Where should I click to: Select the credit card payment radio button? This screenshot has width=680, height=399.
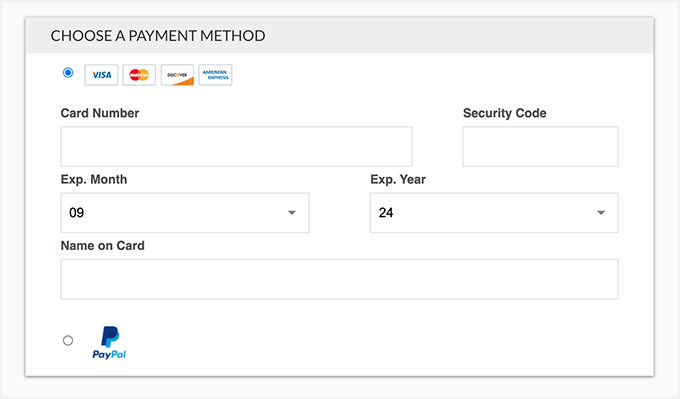click(68, 72)
